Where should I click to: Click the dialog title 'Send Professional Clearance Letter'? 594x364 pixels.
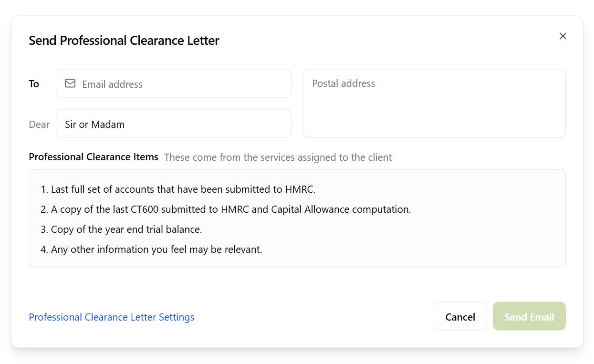pos(124,41)
